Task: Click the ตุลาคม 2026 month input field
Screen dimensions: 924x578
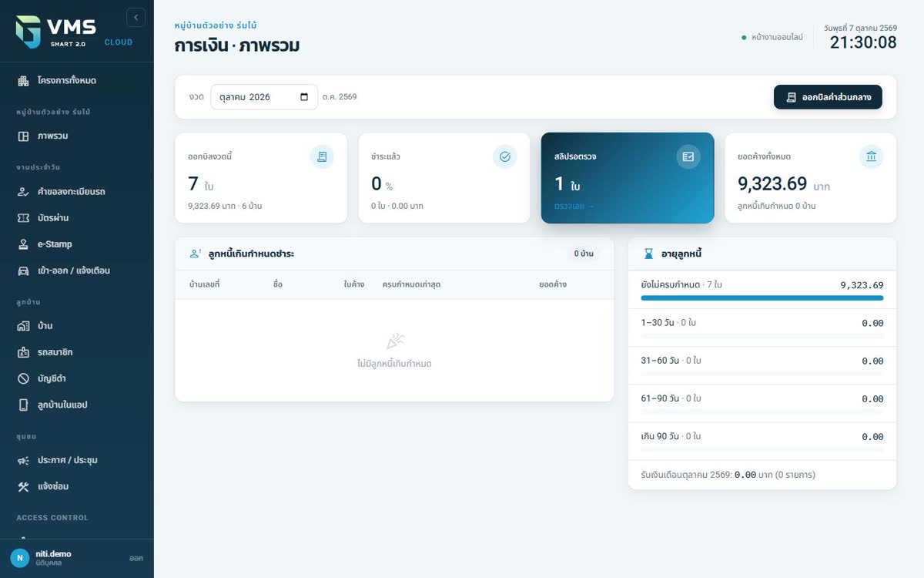Action: [264, 97]
